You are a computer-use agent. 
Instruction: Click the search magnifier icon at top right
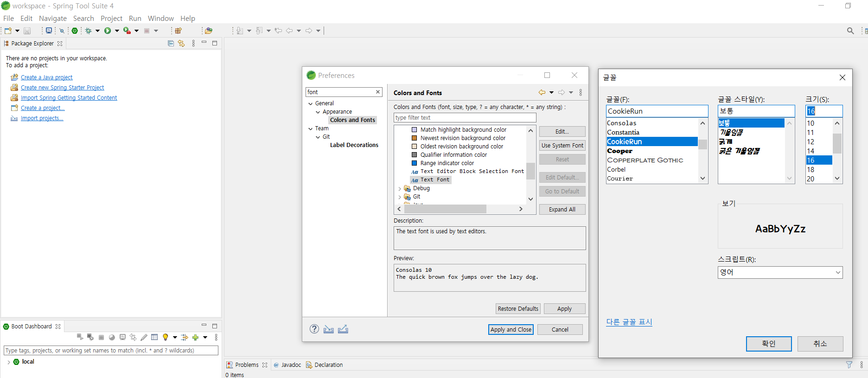[850, 31]
